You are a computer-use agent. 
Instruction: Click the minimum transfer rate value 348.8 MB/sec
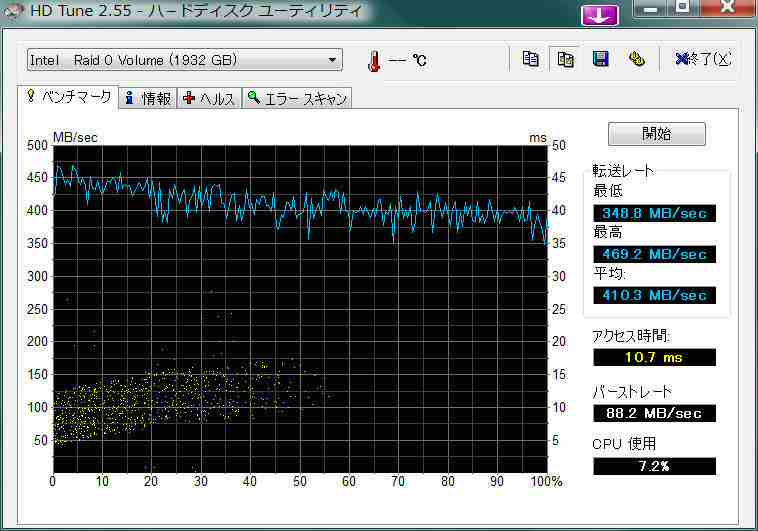pyautogui.click(x=654, y=214)
